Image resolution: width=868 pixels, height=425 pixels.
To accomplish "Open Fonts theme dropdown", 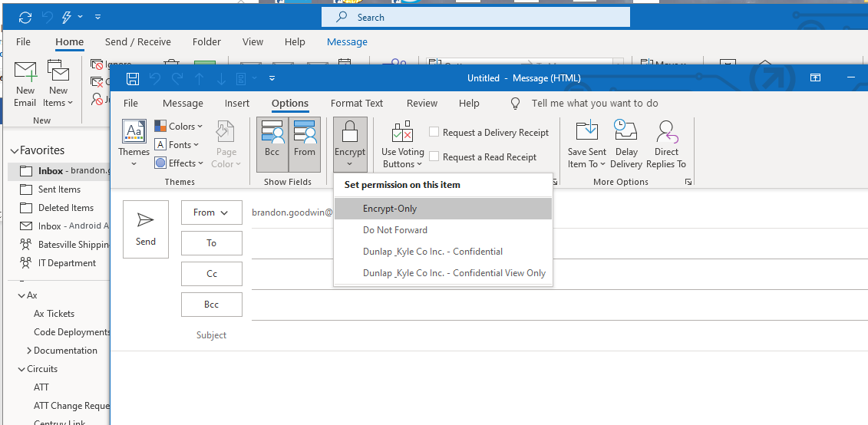I will click(177, 144).
